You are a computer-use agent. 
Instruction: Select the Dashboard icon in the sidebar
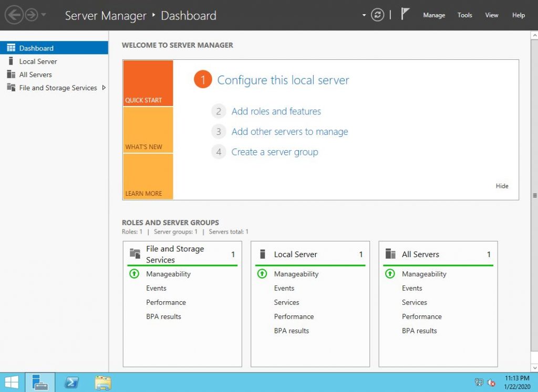(11, 48)
